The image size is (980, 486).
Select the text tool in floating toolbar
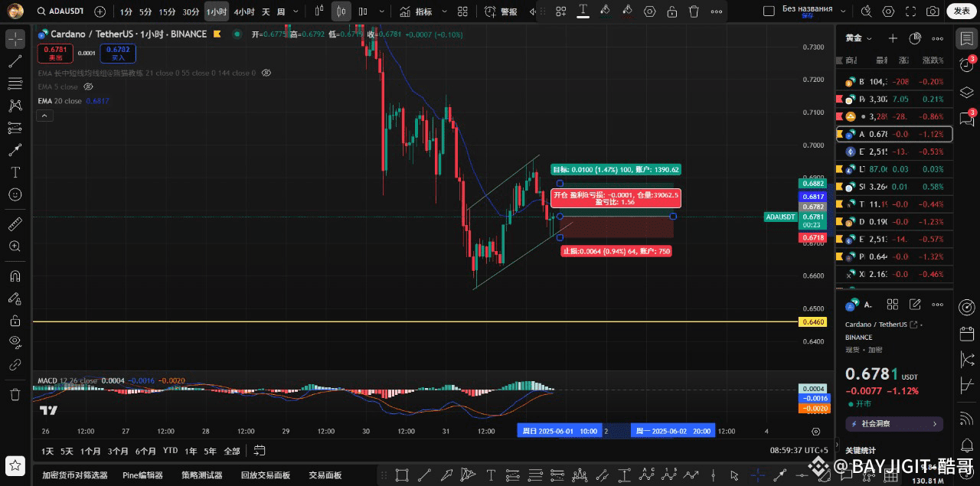pos(583,11)
